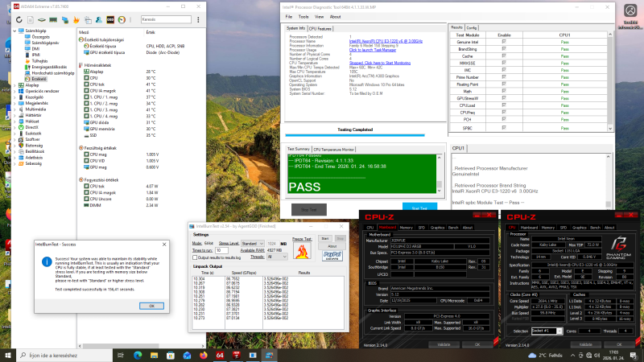Viewport: 644px width, 362px height.
Task: Switch to the CPU Features tab
Action: [x=320, y=29]
